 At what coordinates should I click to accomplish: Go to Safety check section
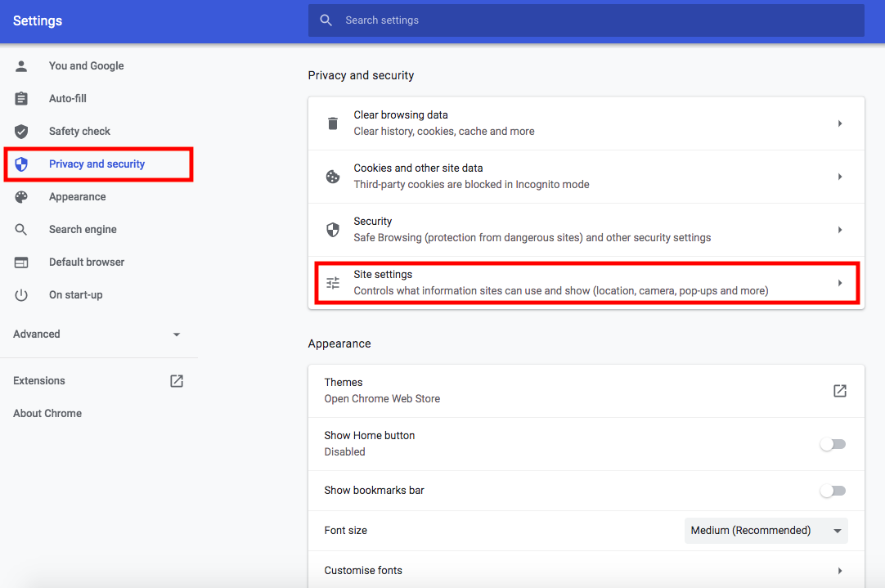[x=79, y=132]
